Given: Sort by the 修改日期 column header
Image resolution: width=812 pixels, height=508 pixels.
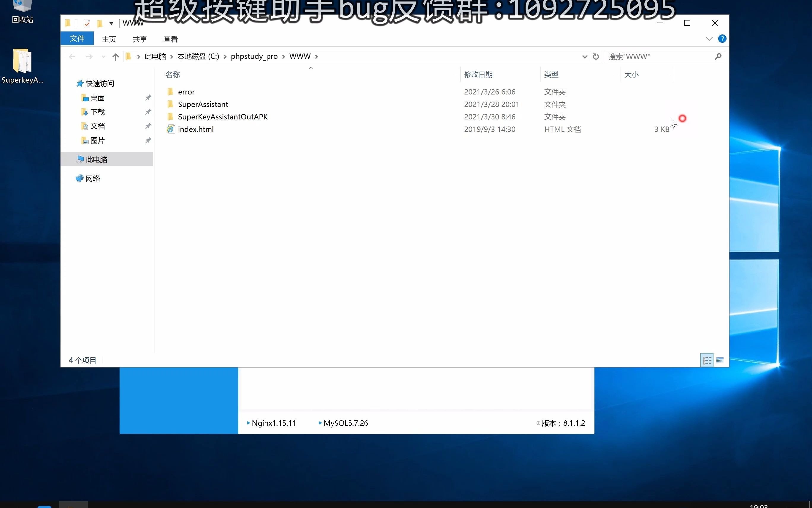Looking at the screenshot, I should pyautogui.click(x=478, y=75).
